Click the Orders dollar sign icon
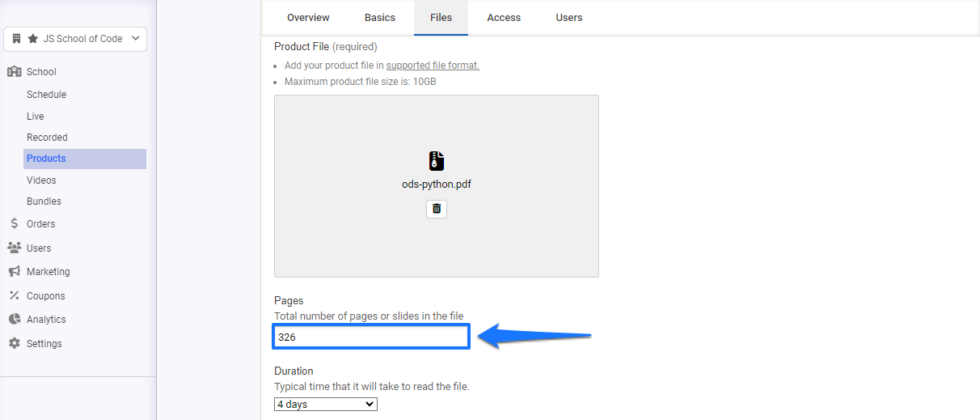The height and width of the screenshot is (420, 980). (x=14, y=223)
